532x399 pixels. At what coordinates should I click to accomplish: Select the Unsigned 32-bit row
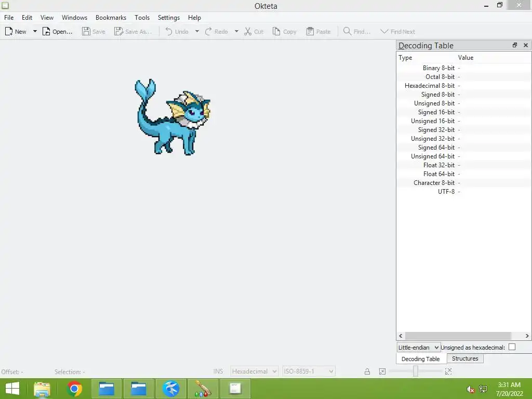coord(464,138)
